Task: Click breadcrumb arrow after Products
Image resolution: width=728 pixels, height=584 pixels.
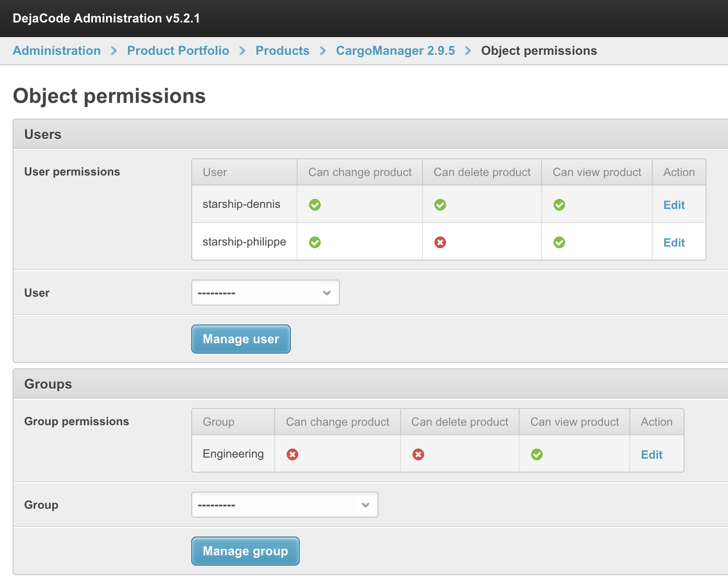Action: (323, 51)
